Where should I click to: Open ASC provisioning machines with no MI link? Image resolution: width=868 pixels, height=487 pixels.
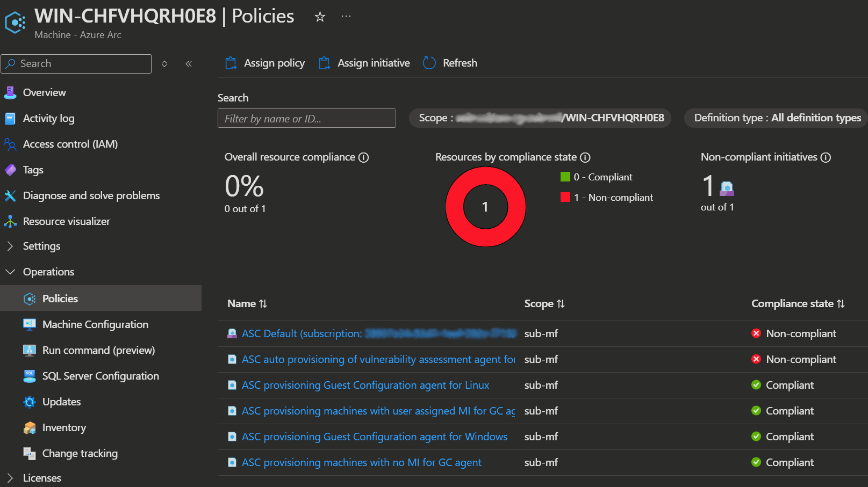coord(362,462)
